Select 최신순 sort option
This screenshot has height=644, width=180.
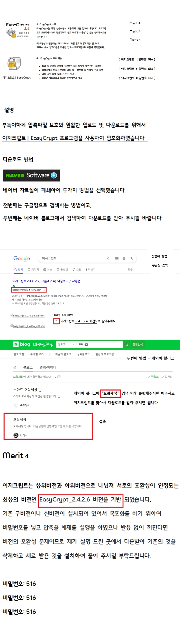coord(167,377)
